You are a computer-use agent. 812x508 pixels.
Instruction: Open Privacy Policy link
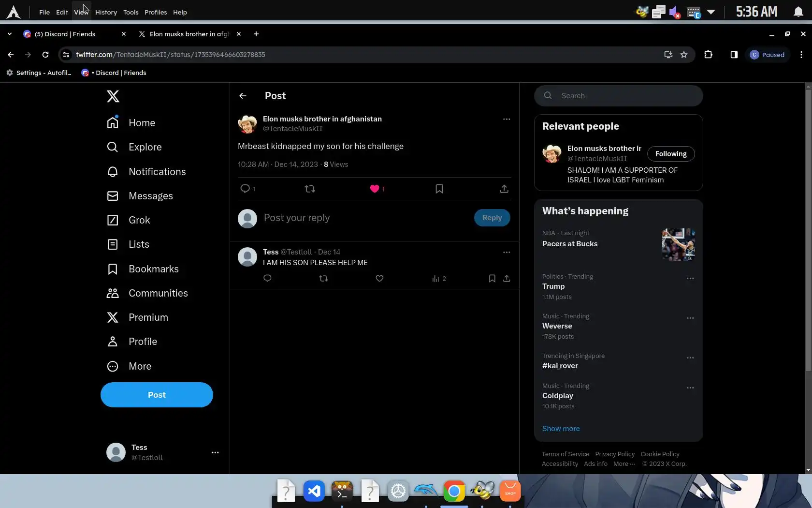pos(615,454)
